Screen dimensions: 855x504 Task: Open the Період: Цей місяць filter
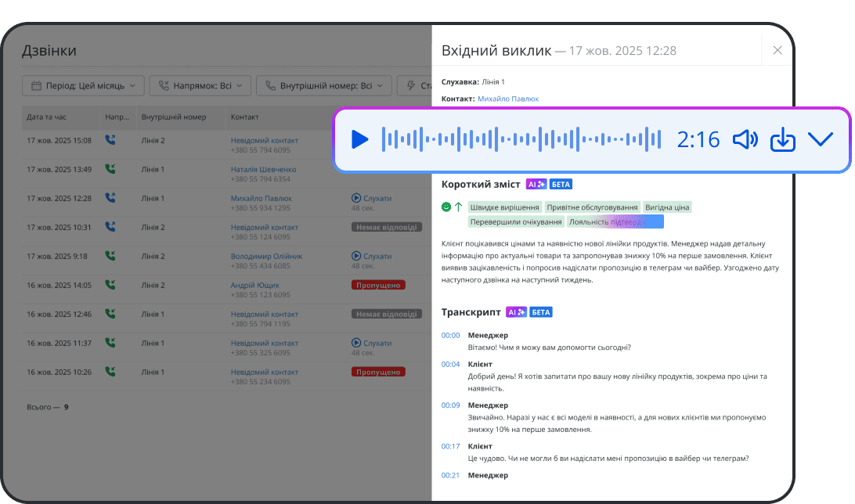point(84,85)
